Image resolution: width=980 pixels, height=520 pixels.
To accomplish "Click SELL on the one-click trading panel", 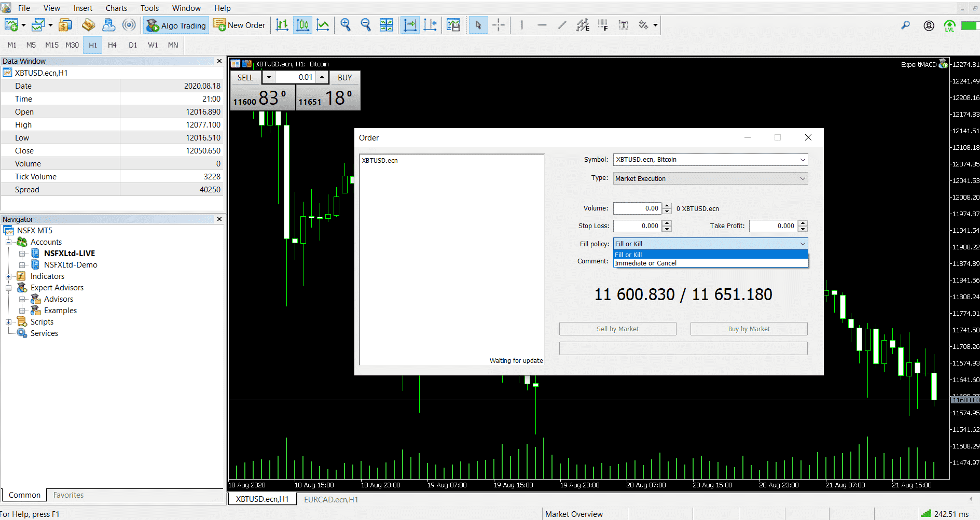I will pyautogui.click(x=245, y=77).
